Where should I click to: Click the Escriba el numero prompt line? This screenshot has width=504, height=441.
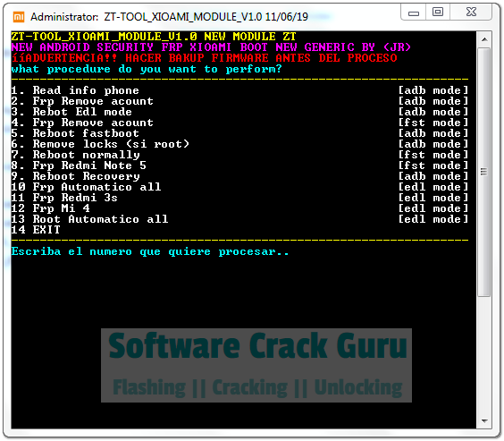150,251
